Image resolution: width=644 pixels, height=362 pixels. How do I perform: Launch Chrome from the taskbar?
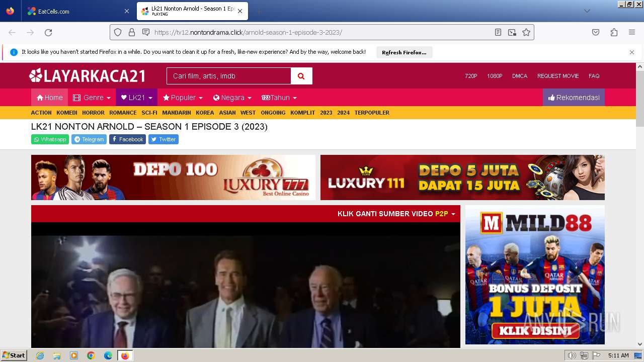91,355
